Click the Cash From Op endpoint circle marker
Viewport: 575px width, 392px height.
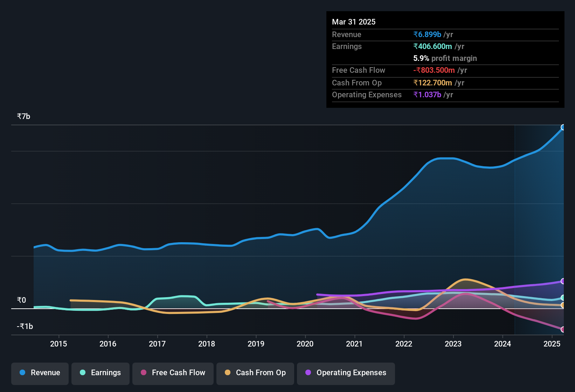click(563, 305)
